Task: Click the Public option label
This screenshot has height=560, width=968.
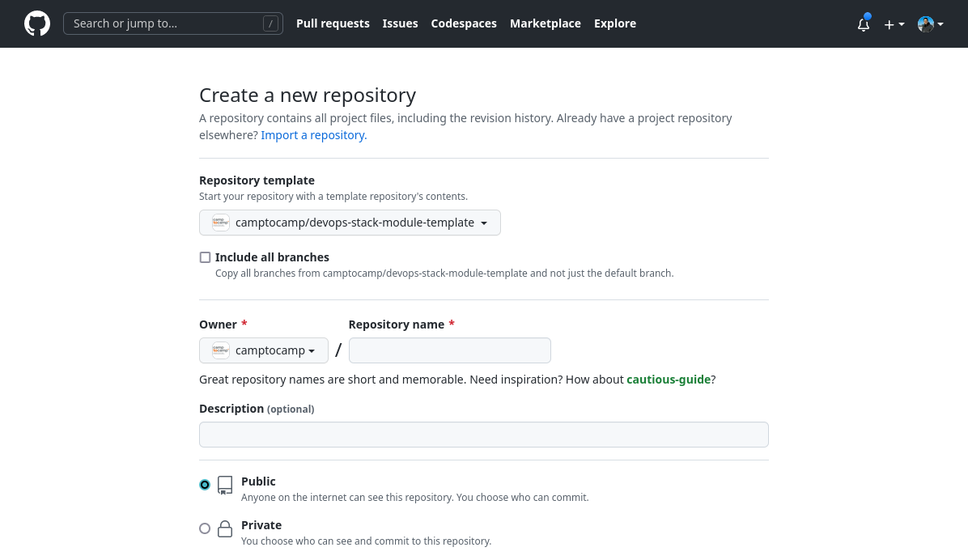Action: 258,482
